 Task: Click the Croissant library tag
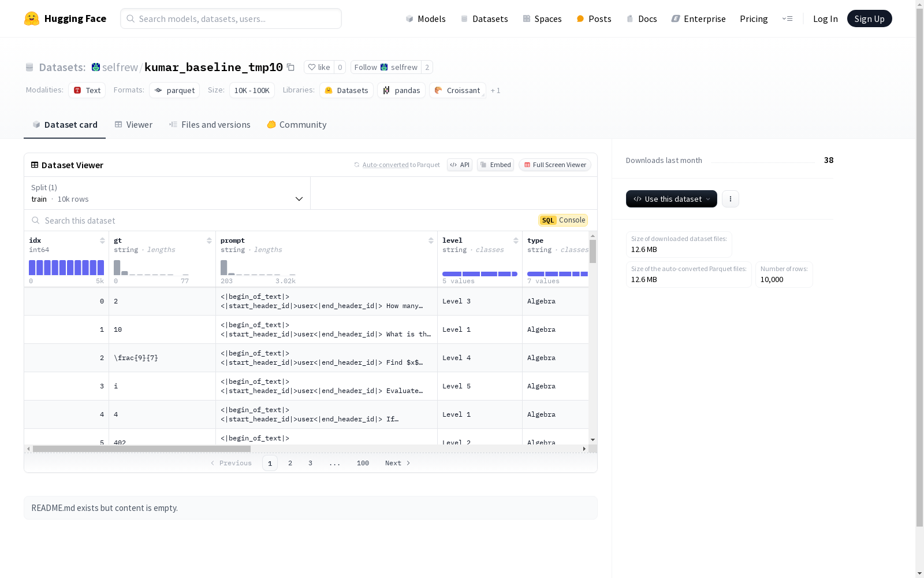coord(457,90)
